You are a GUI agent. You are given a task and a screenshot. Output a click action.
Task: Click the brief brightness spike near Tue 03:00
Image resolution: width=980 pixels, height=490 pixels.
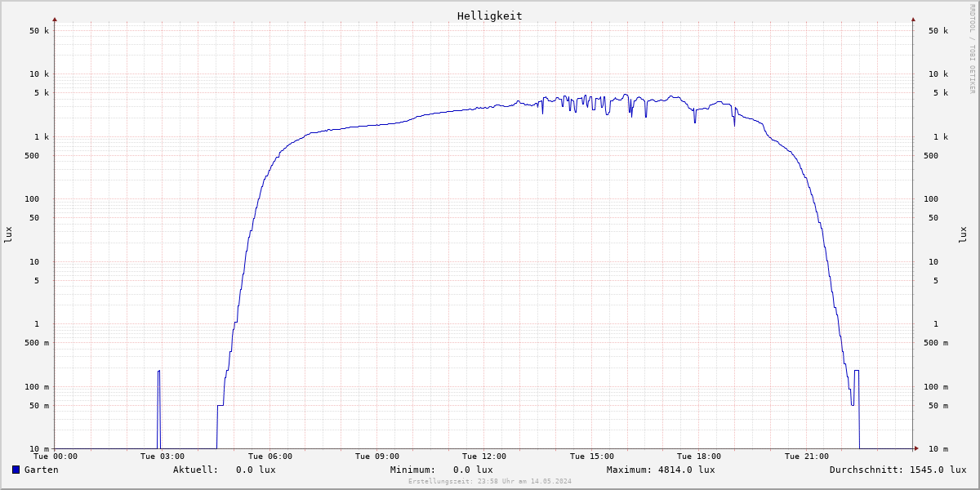point(158,408)
